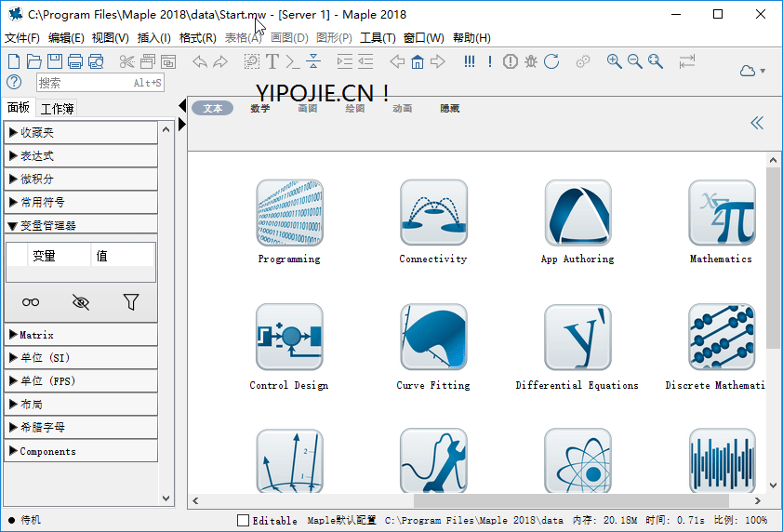Print the document via printer icon

coord(75,61)
